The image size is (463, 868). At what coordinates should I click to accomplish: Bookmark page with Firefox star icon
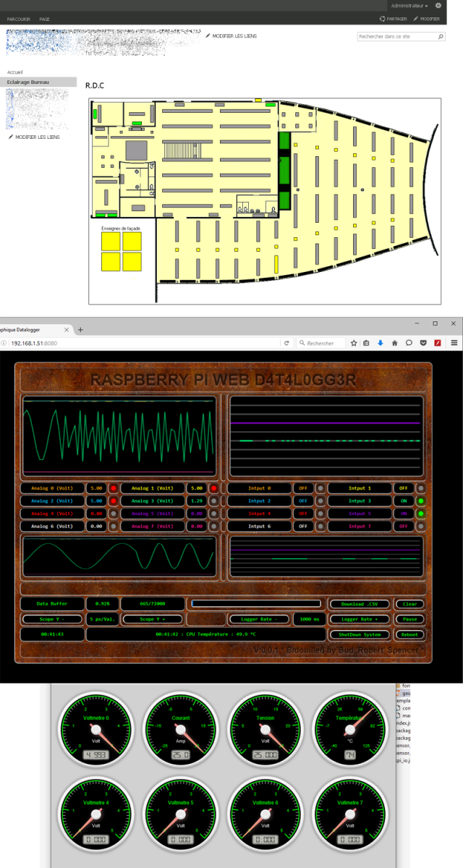pos(354,343)
